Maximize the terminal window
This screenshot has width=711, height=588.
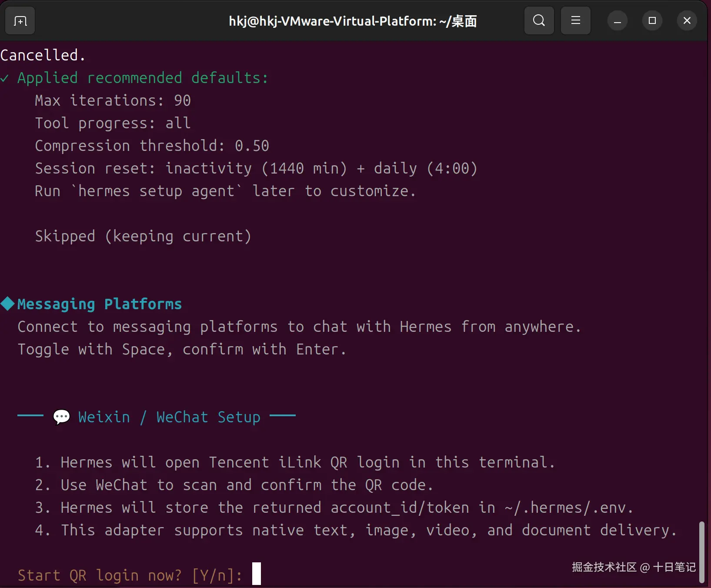coord(652,21)
